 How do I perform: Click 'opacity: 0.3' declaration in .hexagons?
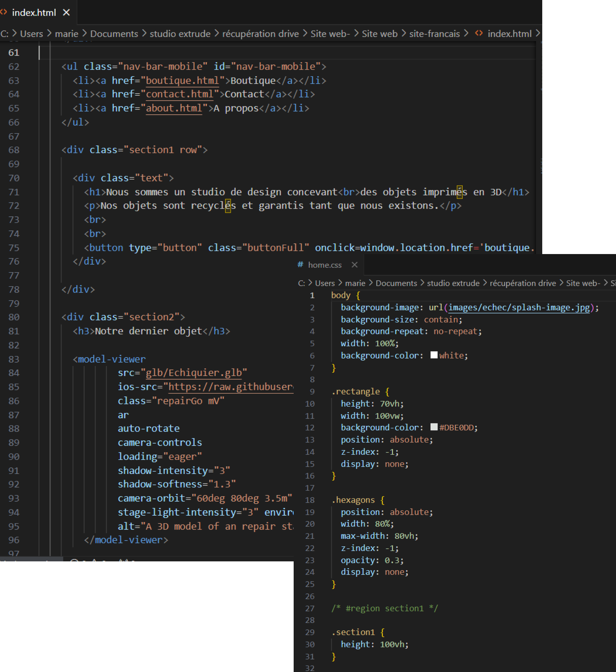pos(372,560)
